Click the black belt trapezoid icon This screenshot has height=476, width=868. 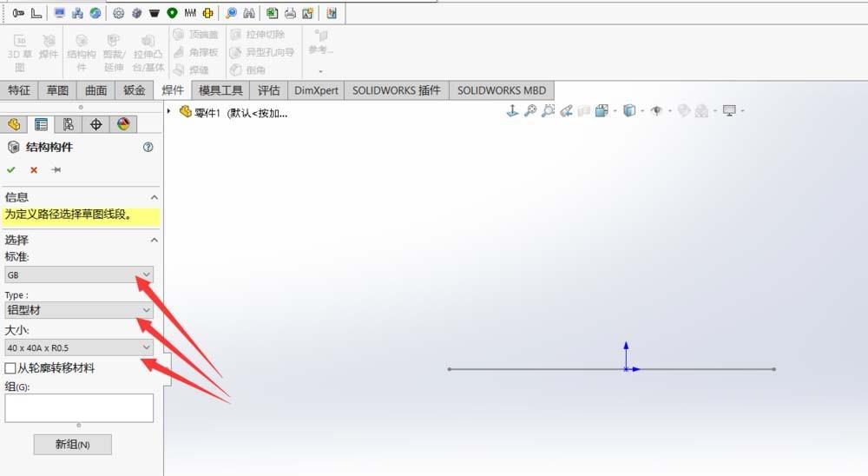155,13
